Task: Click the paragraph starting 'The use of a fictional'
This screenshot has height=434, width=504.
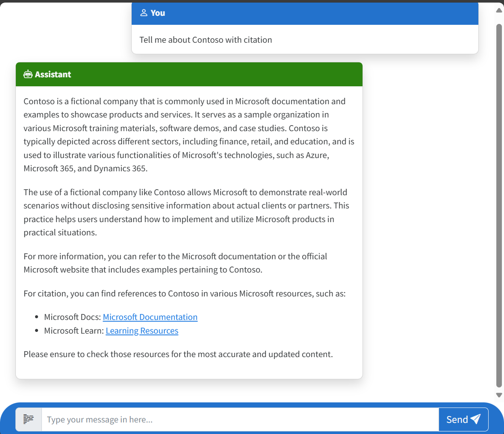Action: click(x=186, y=212)
